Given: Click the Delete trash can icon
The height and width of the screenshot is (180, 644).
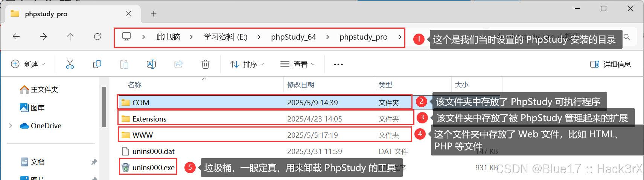Looking at the screenshot, I should [x=206, y=64].
